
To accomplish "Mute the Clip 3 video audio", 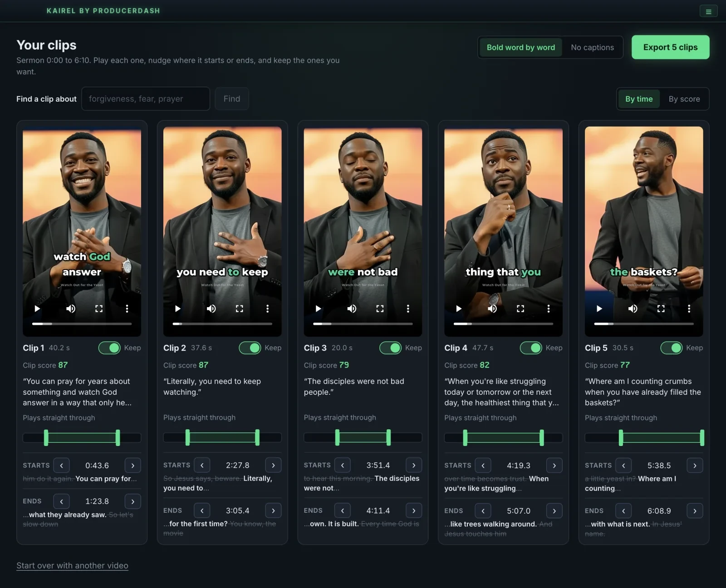I will pos(352,309).
